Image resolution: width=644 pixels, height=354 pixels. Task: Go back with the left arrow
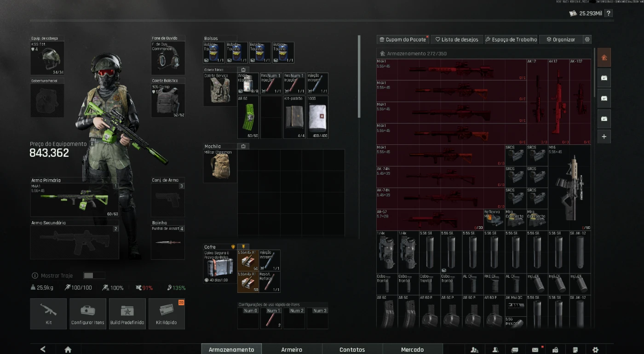tap(43, 349)
